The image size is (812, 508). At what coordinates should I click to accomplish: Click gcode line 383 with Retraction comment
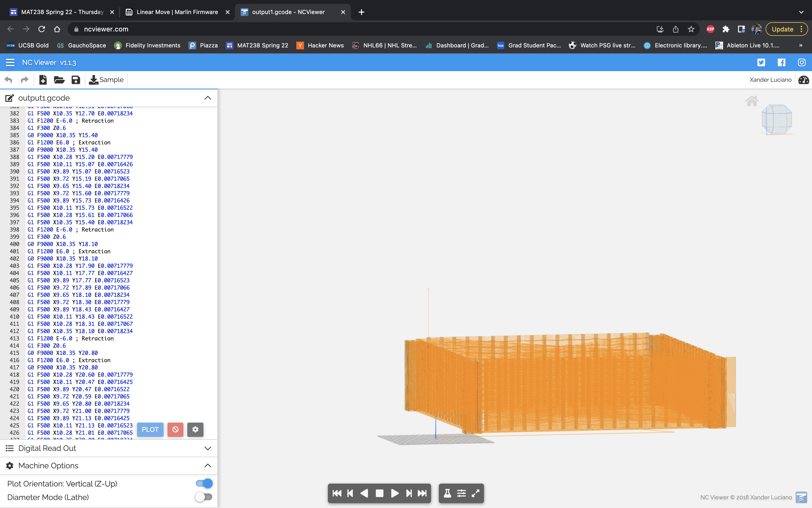(x=71, y=121)
